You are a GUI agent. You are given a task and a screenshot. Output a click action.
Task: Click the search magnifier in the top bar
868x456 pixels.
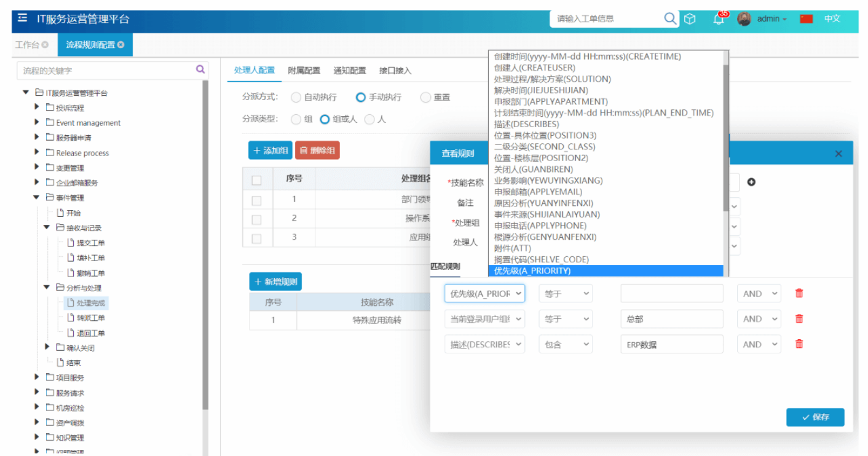click(669, 18)
